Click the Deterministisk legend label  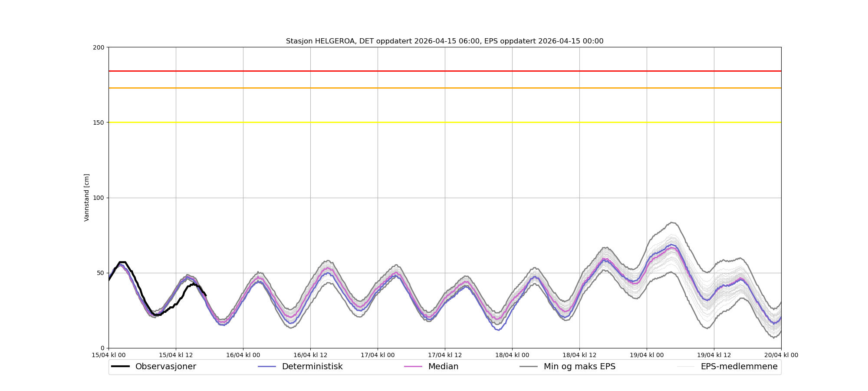pyautogui.click(x=312, y=367)
